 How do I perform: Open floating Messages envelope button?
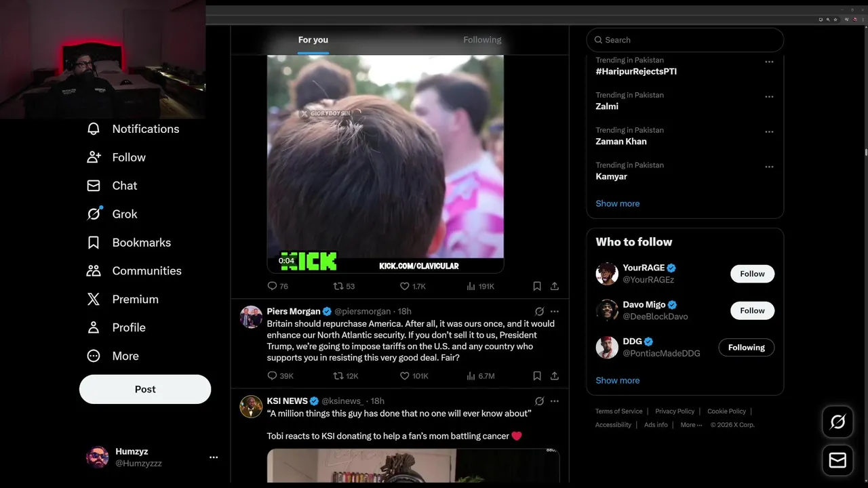[837, 460]
